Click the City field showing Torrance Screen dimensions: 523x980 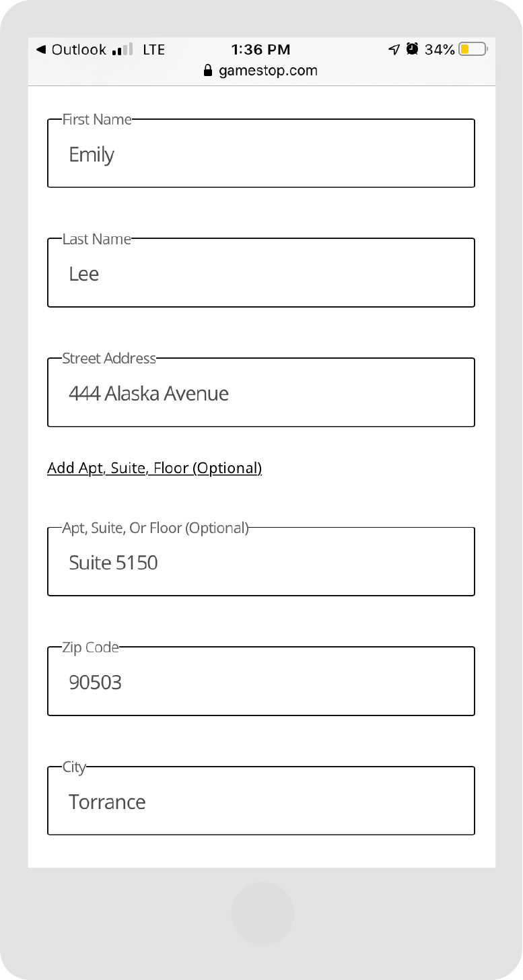click(261, 801)
